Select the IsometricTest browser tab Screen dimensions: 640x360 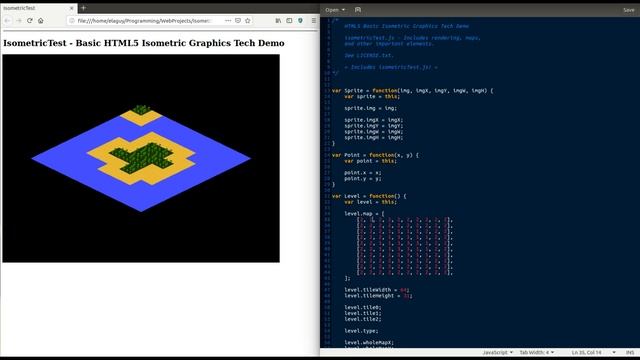point(39,8)
